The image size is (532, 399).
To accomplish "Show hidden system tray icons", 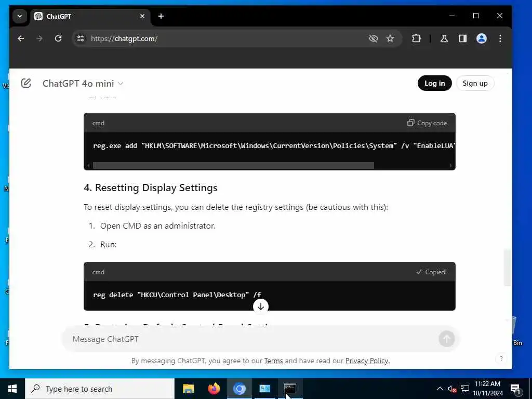I will tap(440, 389).
